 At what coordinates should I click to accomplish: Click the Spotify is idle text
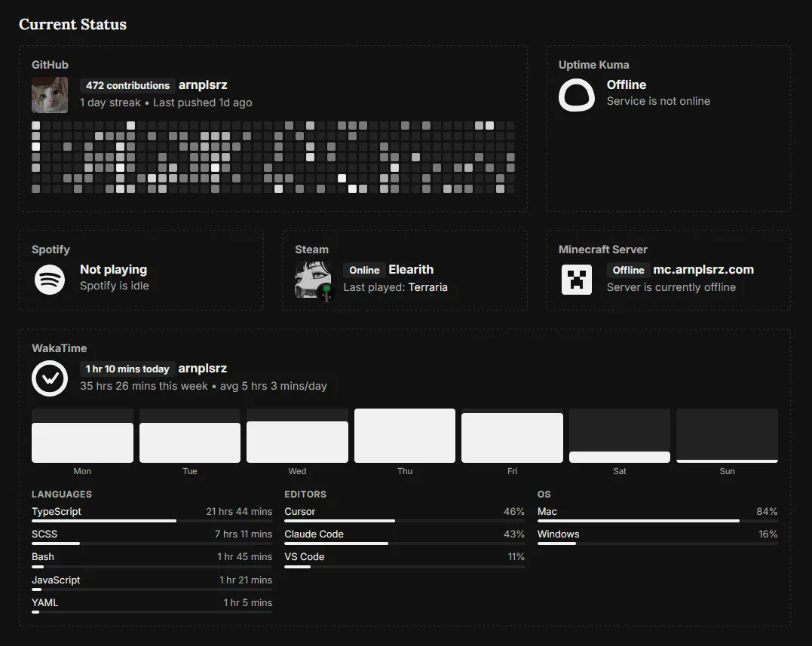pos(115,286)
